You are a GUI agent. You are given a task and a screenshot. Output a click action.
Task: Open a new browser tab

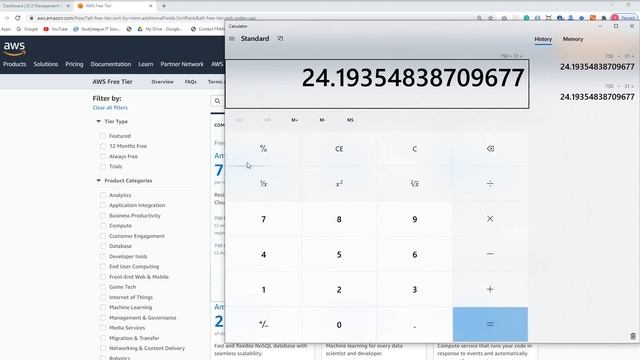[x=164, y=6]
